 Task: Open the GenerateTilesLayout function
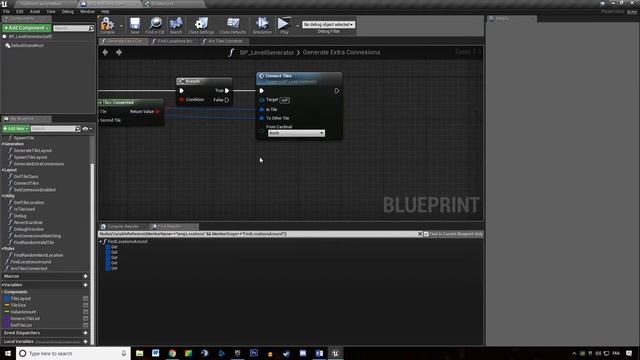(33, 151)
